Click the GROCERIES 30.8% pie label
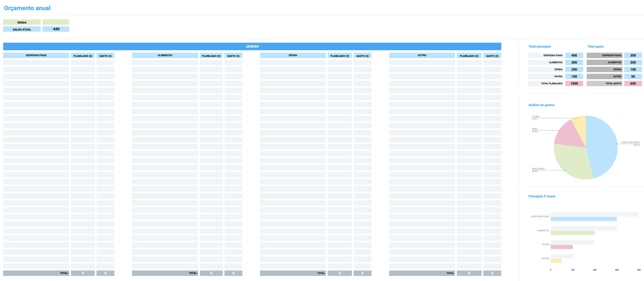This screenshot has height=281, width=644. (538, 170)
